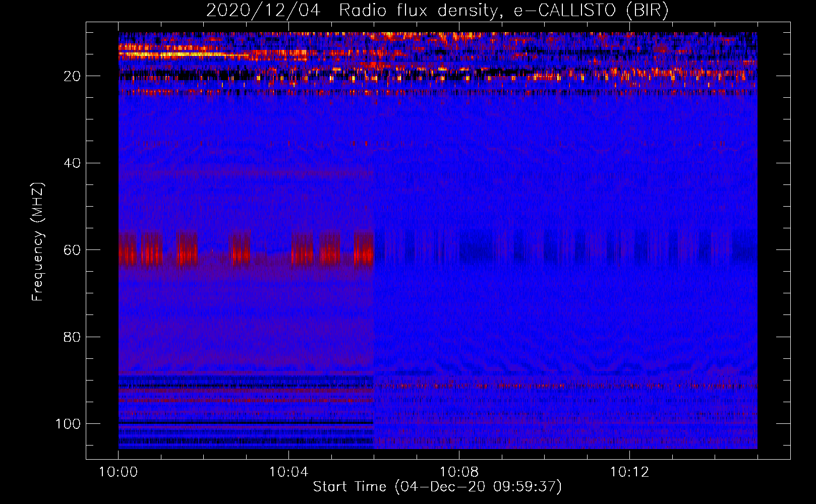Select the "Frequency (MHZ)" y-axis label
This screenshot has height=504, width=816.
(x=38, y=242)
